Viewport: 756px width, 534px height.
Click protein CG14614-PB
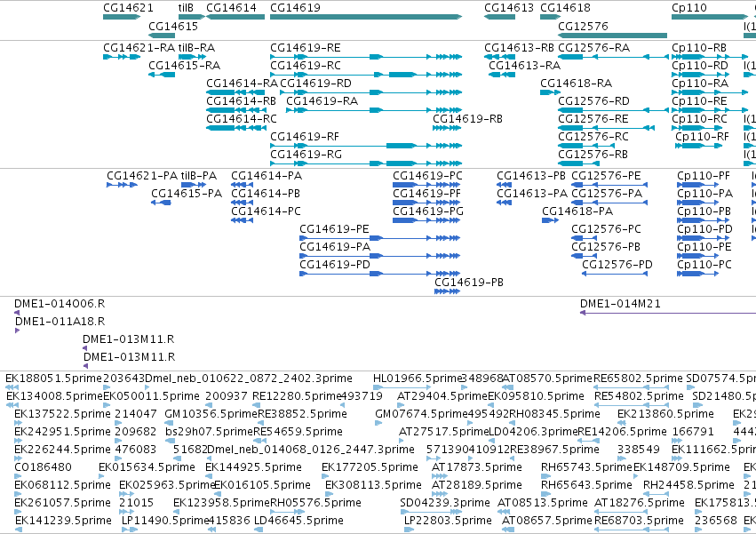[x=266, y=194]
